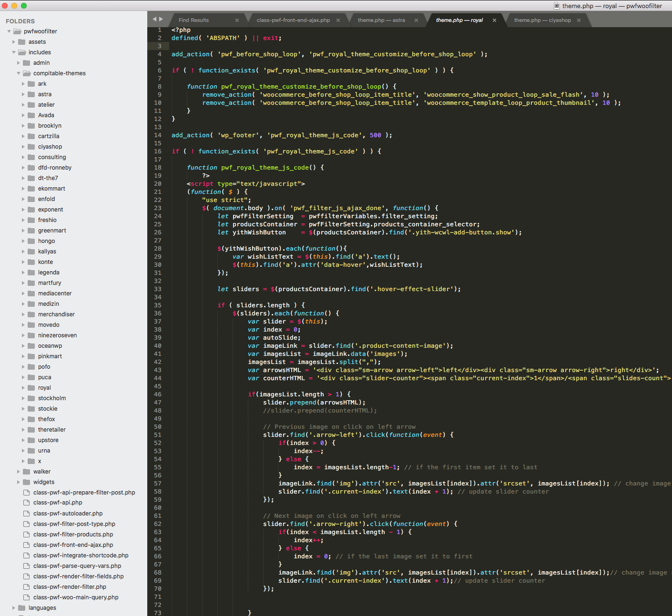Viewport: 672px width, 616px height.
Task: Click the Avada folder icon
Action: click(x=31, y=115)
